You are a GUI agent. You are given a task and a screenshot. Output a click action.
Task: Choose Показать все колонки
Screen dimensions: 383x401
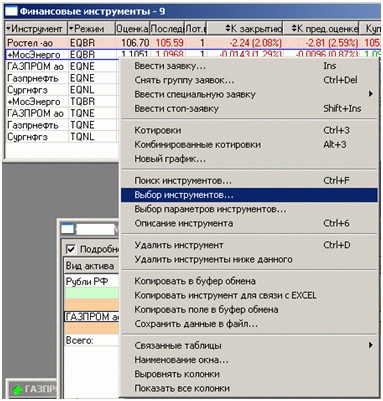tap(249, 388)
